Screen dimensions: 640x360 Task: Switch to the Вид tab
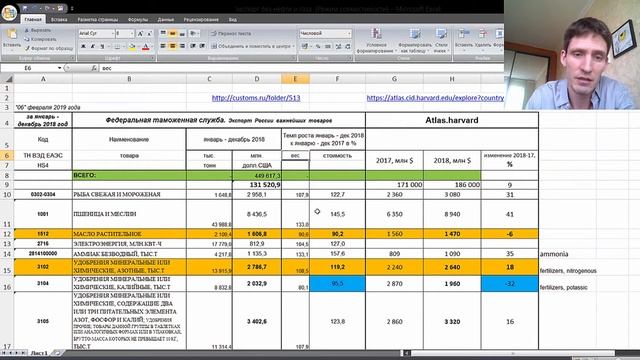[x=232, y=19]
